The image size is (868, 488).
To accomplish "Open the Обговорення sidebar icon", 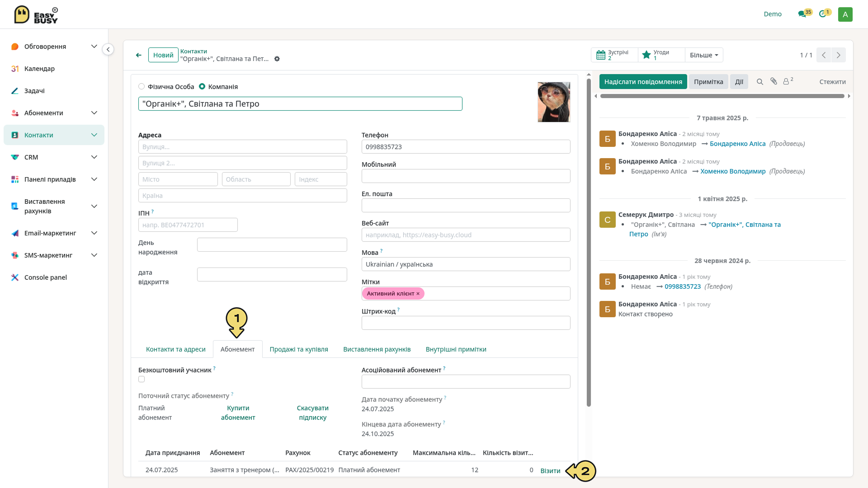I will [15, 47].
